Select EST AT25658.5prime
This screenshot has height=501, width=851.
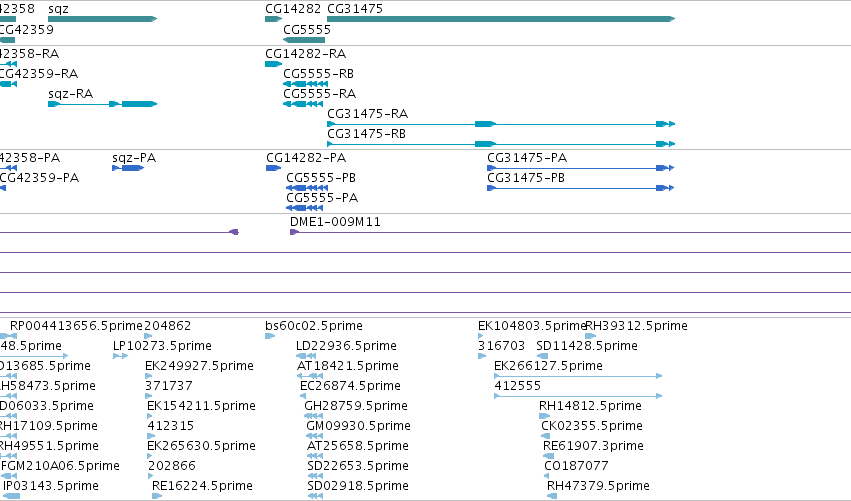pos(358,446)
